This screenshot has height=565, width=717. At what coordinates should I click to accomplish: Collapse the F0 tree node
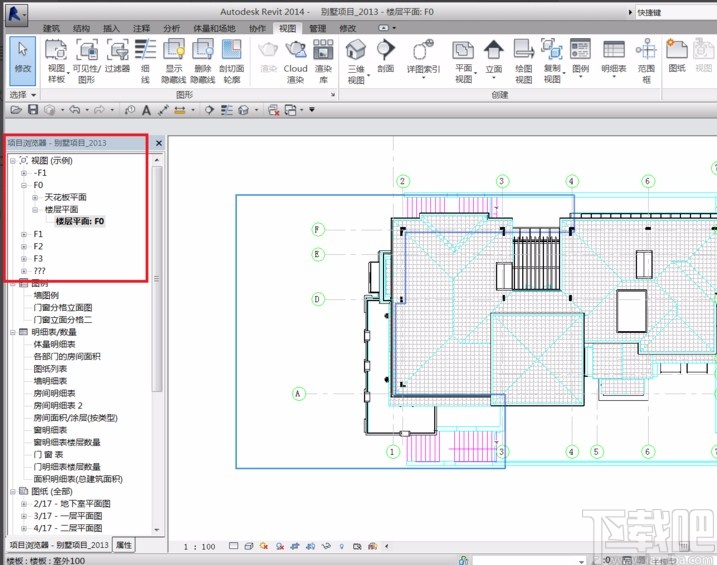[x=24, y=185]
